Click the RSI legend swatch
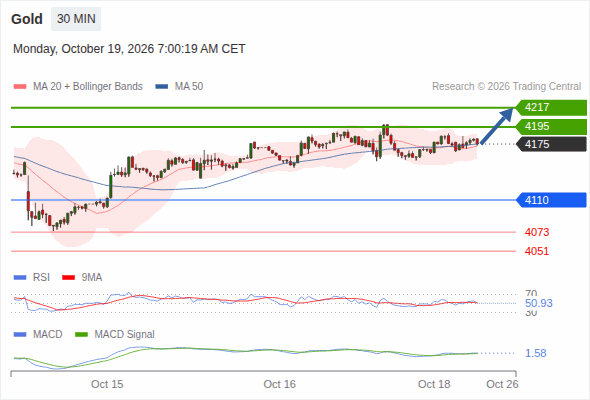 tap(20, 278)
